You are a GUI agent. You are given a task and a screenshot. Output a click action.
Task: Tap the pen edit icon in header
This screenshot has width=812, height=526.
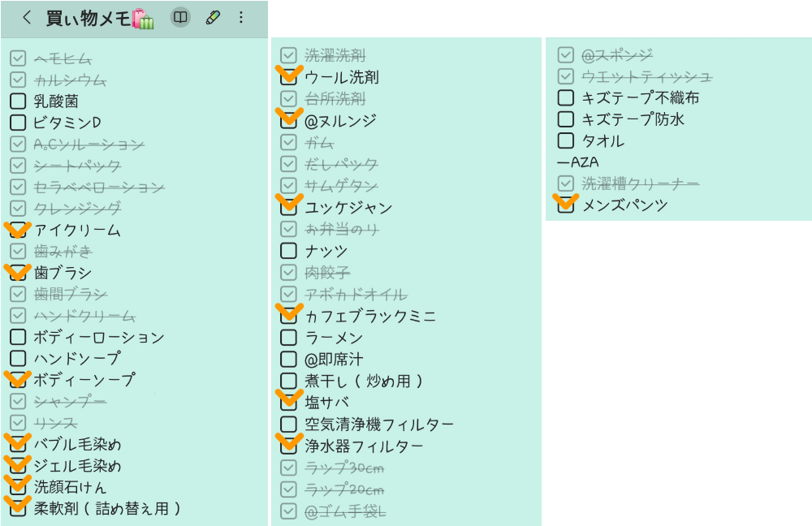pos(213,17)
